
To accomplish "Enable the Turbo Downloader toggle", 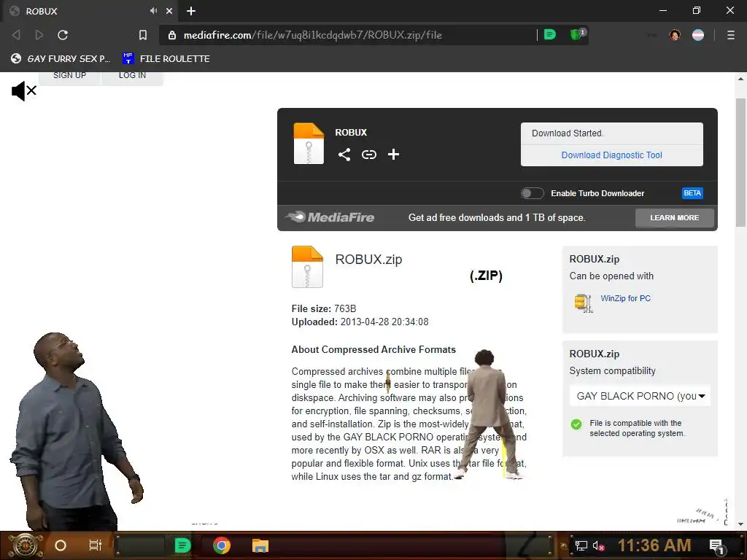I will click(532, 193).
